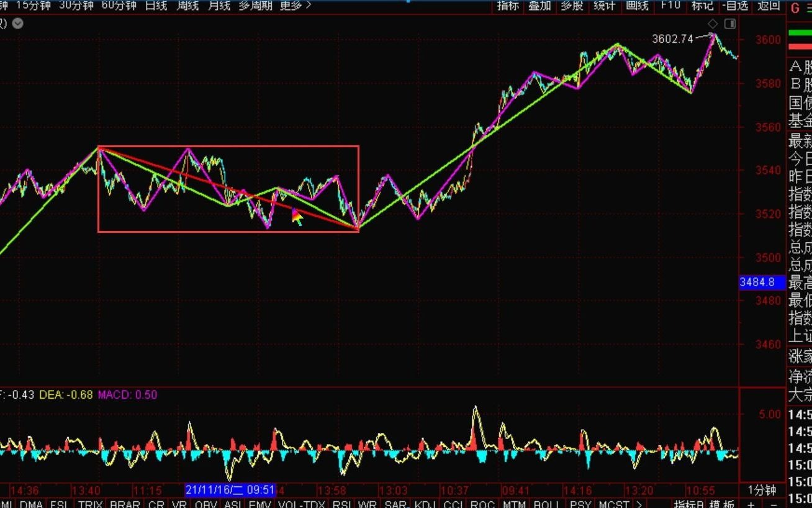Click the red G icon in sidebar
This screenshot has height=508, width=812.
click(x=794, y=9)
